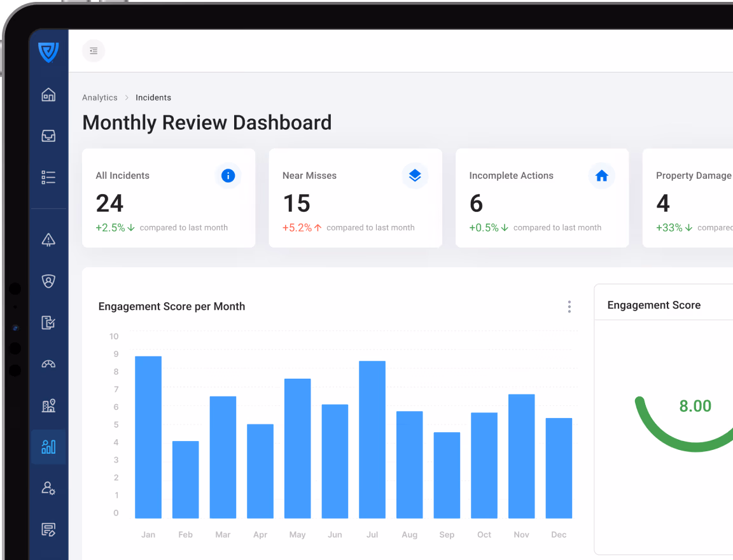
Task: Click the Oct axis label
Action: [x=484, y=535]
